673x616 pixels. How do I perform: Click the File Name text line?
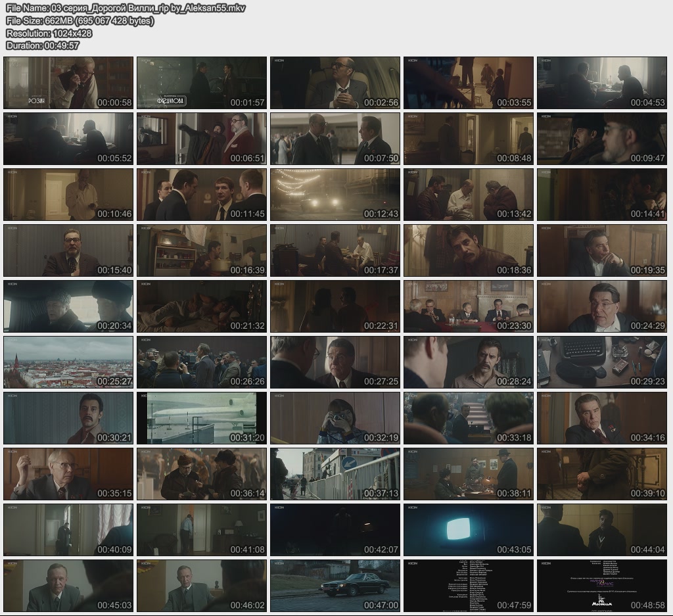click(126, 9)
